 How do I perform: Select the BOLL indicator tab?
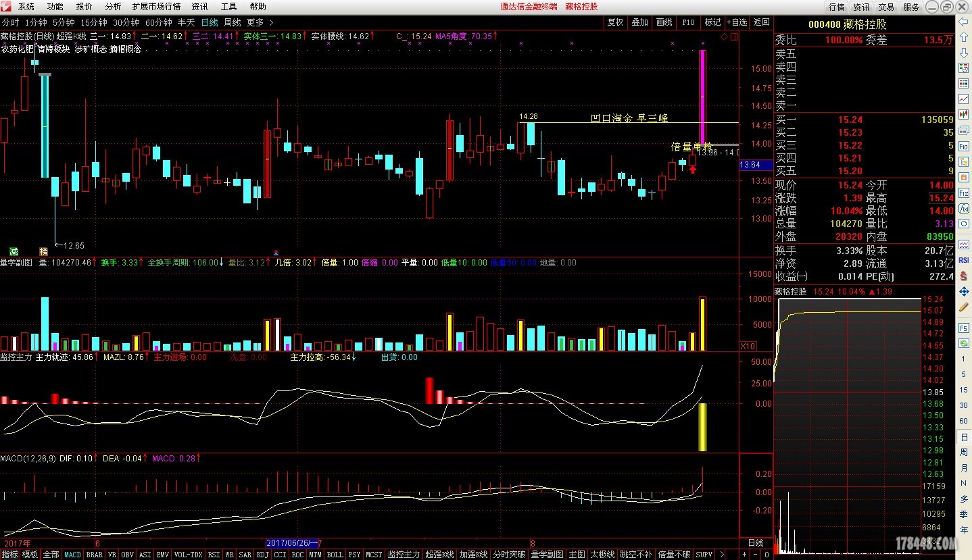tap(335, 555)
